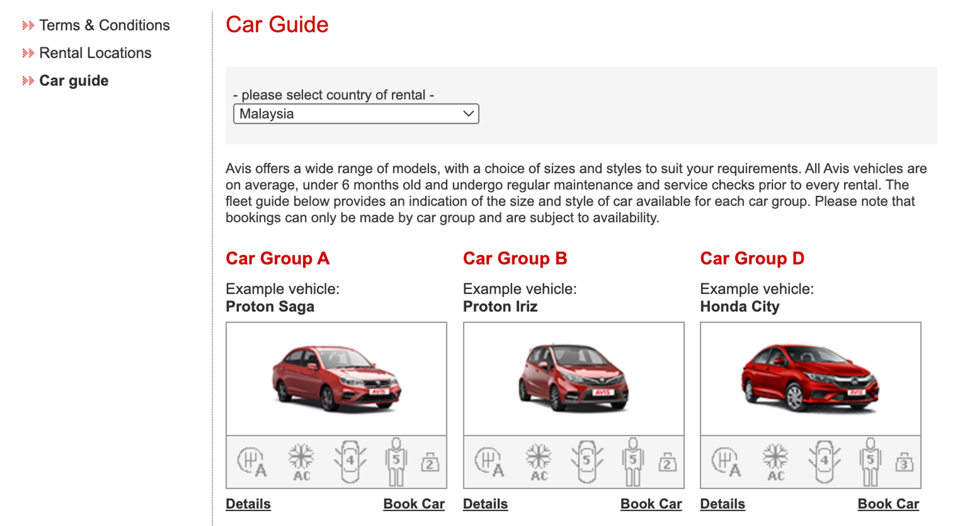Click 2-luggage icon under Proton Iriz
Viewport: 980px width, 526px height.
(x=667, y=462)
